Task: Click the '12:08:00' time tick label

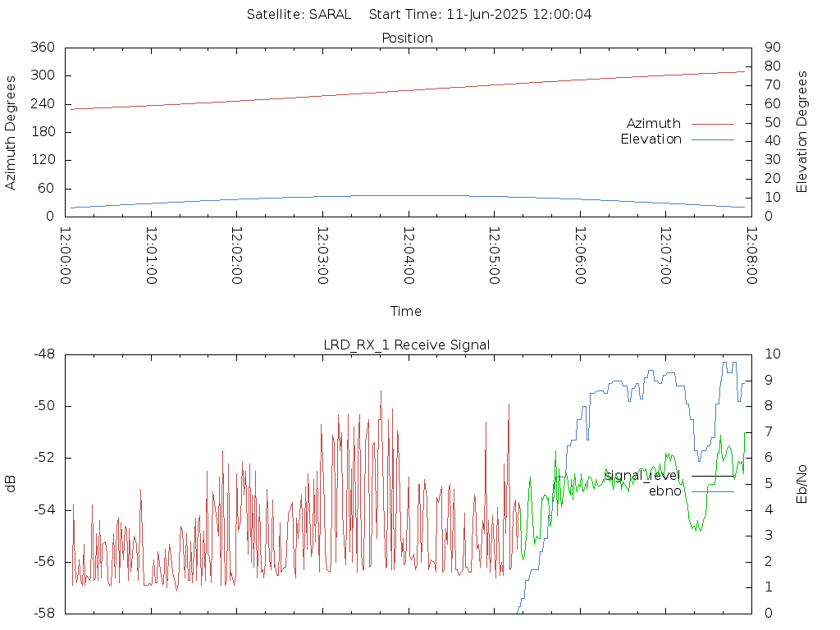Action: tap(751, 256)
